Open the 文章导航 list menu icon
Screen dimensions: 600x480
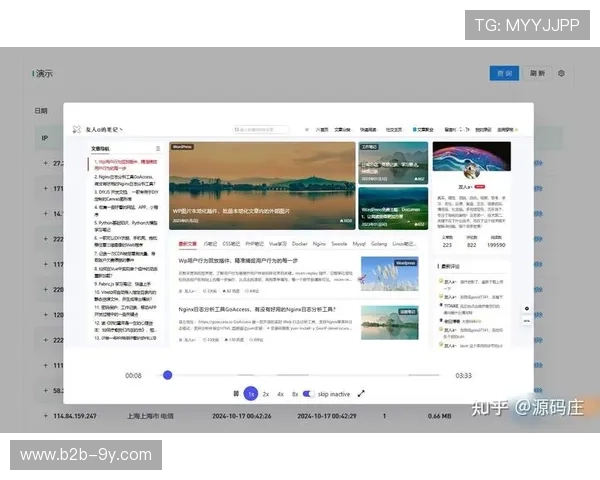pyautogui.click(x=157, y=148)
